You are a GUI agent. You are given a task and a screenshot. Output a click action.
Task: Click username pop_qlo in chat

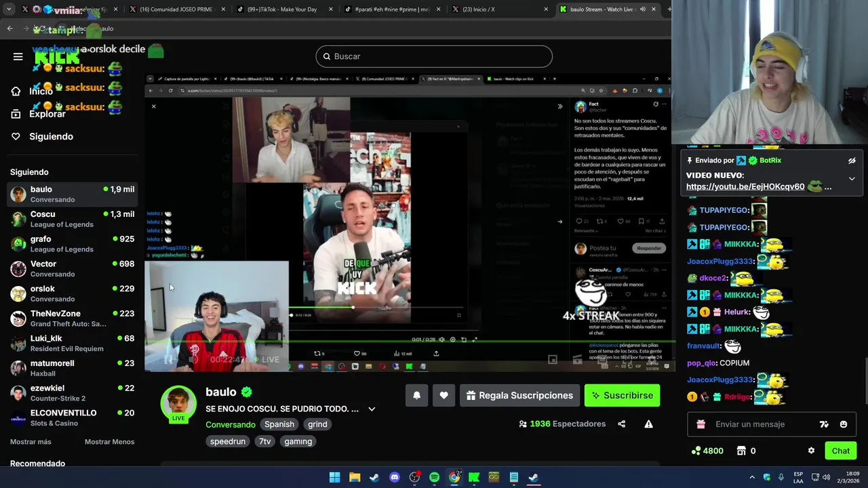pos(702,363)
